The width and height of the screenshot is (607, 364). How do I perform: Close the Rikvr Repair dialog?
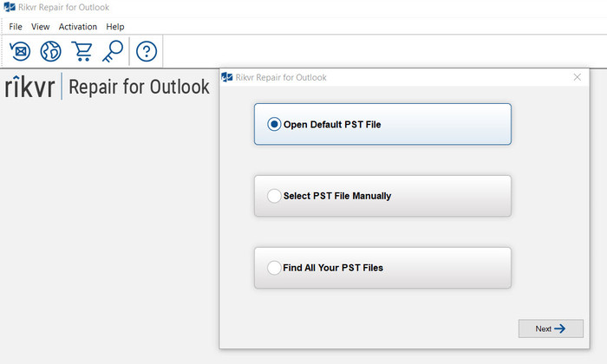tap(578, 77)
